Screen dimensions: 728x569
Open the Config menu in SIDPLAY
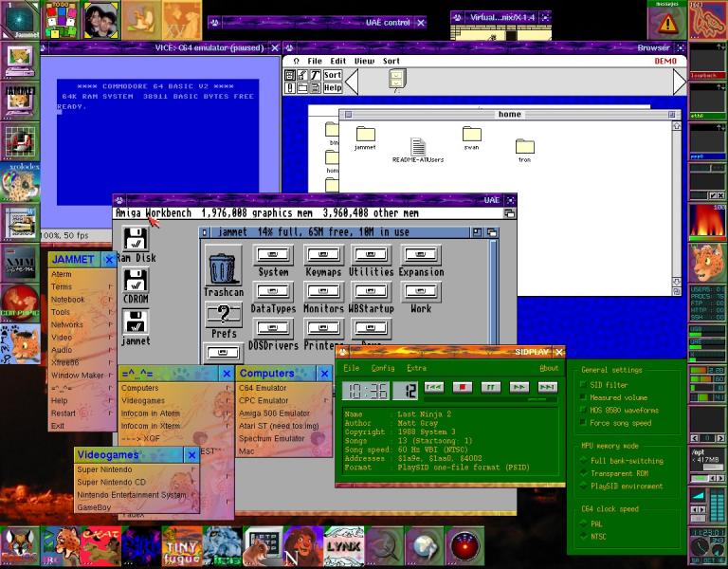click(x=383, y=368)
